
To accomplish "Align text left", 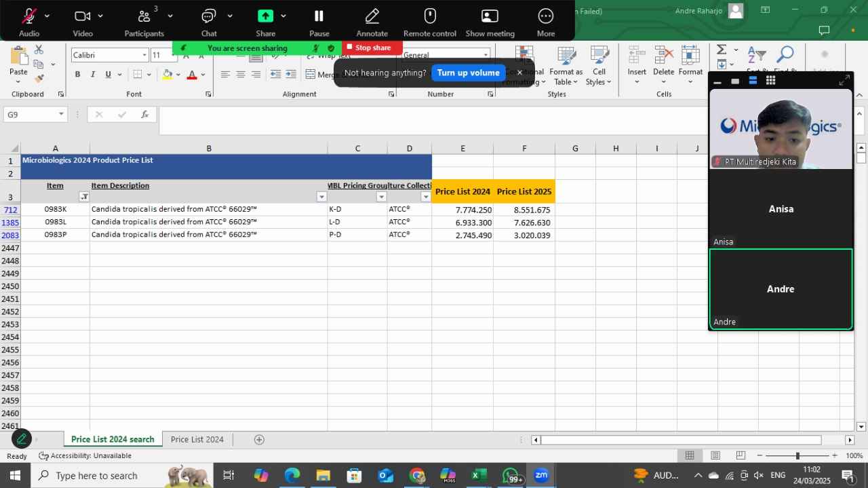I will (225, 75).
